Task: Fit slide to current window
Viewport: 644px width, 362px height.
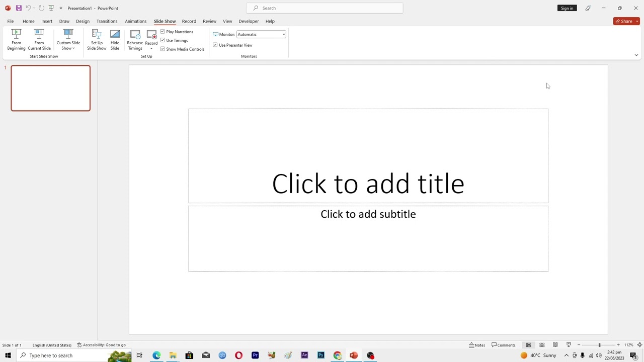Action: pos(639,345)
